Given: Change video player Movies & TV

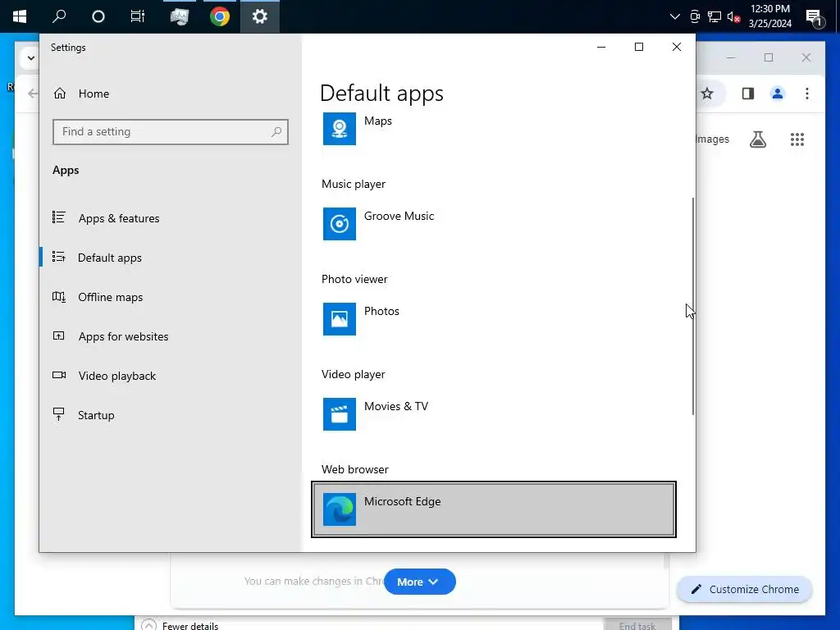Looking at the screenshot, I should pyautogui.click(x=493, y=414).
